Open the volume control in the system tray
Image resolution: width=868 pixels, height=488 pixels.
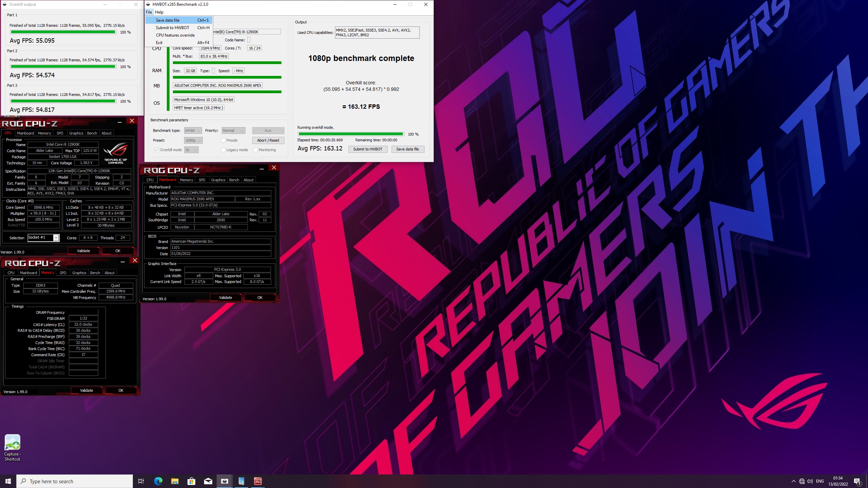(x=810, y=481)
